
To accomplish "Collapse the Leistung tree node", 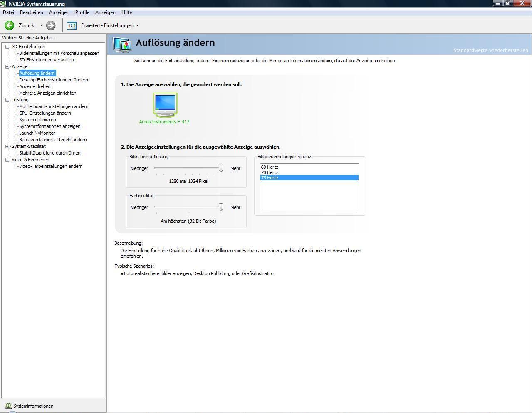I will (7, 100).
